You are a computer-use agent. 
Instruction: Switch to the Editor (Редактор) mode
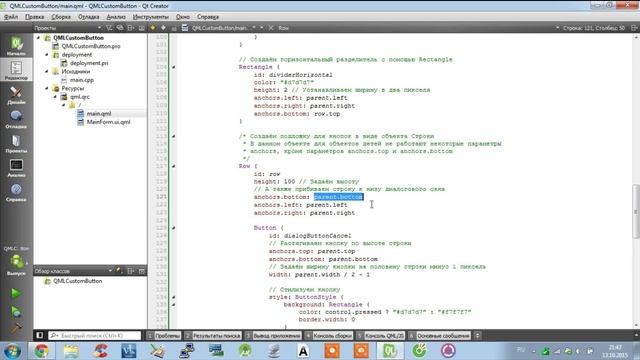point(16,70)
